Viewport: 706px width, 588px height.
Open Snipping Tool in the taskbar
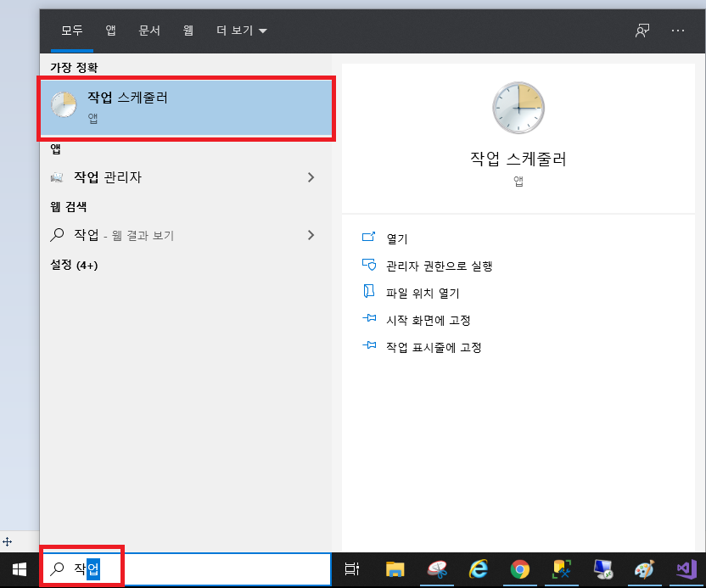click(436, 569)
